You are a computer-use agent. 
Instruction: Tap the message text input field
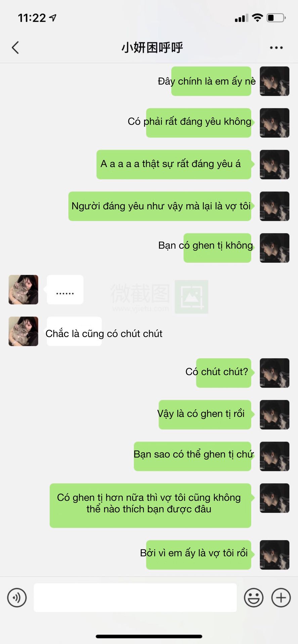(x=135, y=597)
